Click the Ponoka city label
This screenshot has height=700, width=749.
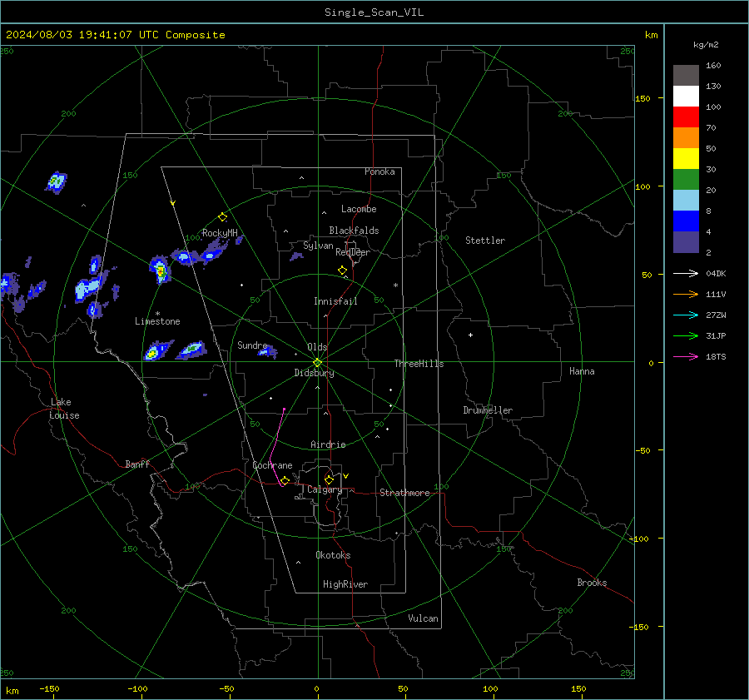(379, 171)
